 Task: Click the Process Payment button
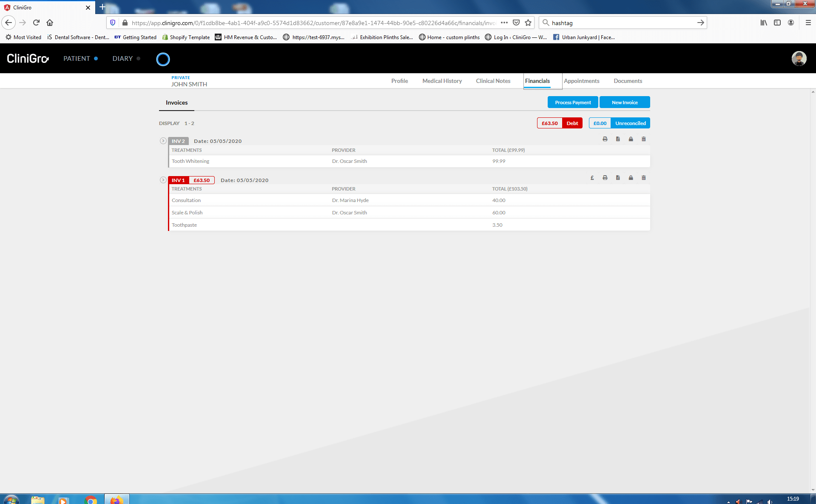pyautogui.click(x=572, y=103)
